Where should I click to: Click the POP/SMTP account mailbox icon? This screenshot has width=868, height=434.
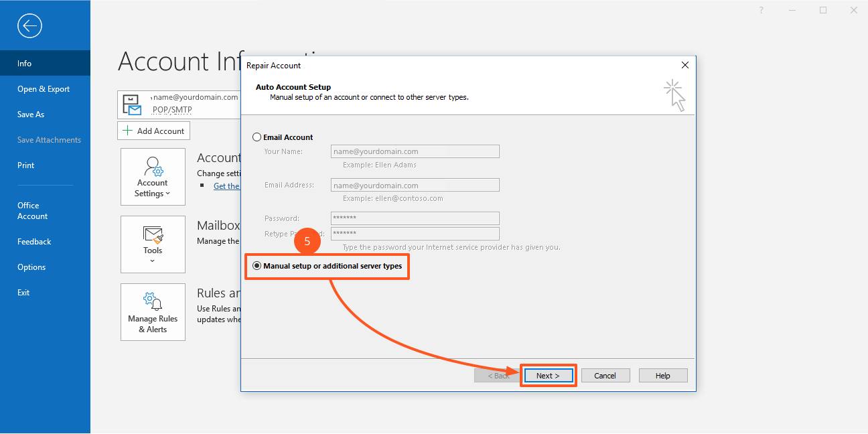click(133, 104)
